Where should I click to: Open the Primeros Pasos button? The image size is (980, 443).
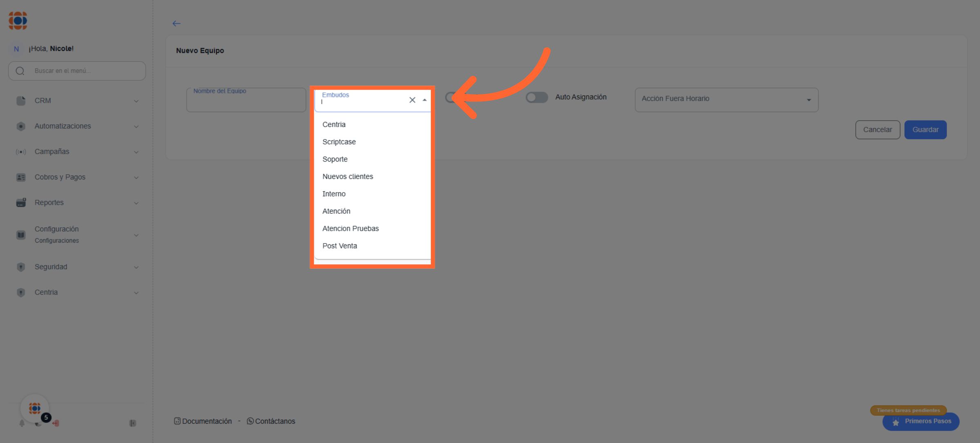click(921, 421)
